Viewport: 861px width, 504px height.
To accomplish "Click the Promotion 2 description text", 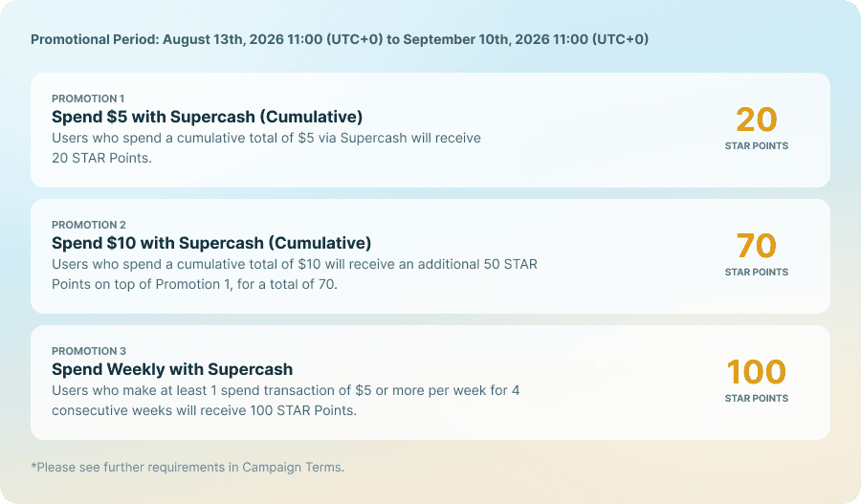I will click(x=295, y=274).
